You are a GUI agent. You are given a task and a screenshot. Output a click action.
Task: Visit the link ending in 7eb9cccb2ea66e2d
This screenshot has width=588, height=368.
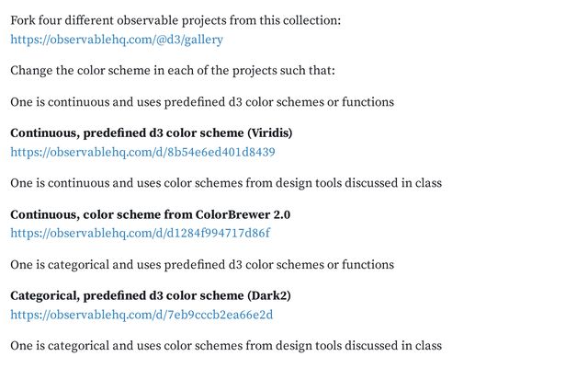(141, 315)
